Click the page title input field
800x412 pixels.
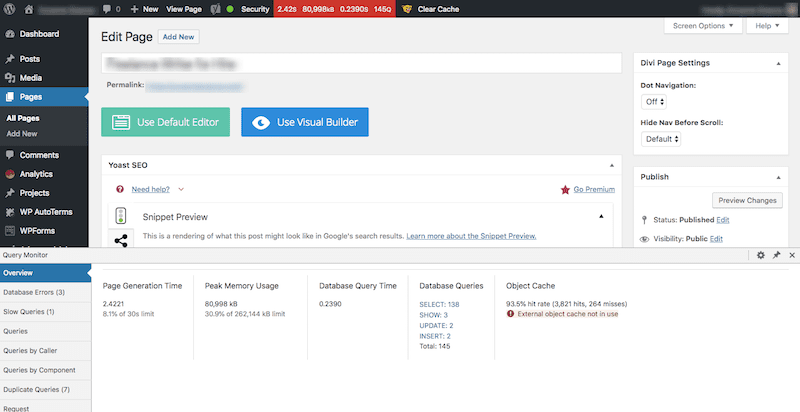[361, 63]
